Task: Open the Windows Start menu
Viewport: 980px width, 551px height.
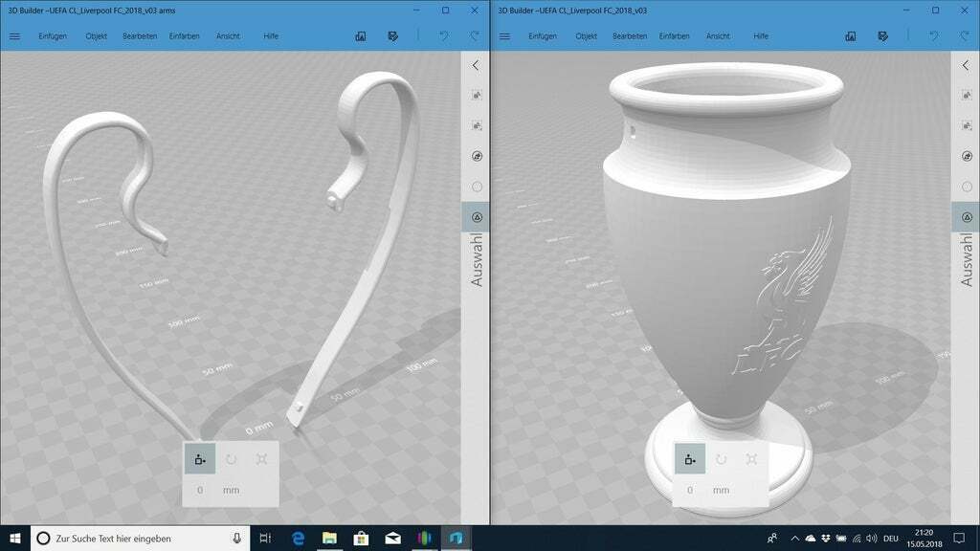Action: (x=15, y=538)
